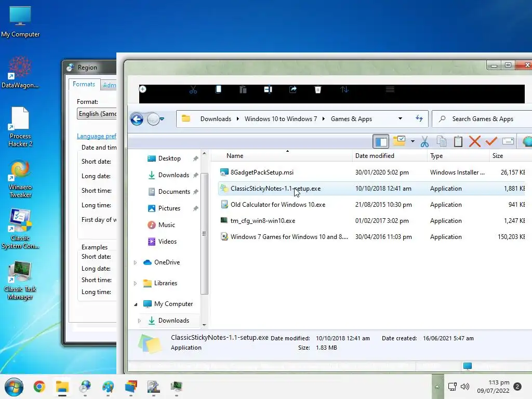This screenshot has height=399, width=532.
Task: Open Classic Task Manager desktop shortcut
Action: [20, 281]
